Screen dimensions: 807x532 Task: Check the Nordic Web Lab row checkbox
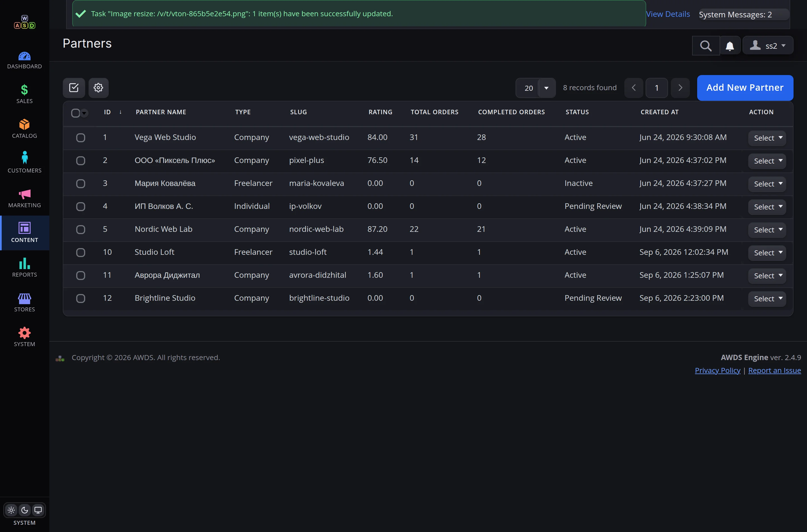pos(80,230)
